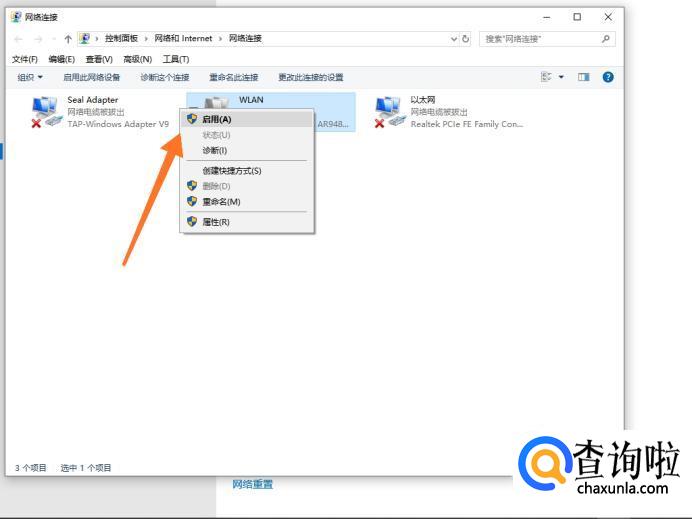The width and height of the screenshot is (692, 519).
Task: Expand the address bar history dropdown
Action: pyautogui.click(x=454, y=39)
